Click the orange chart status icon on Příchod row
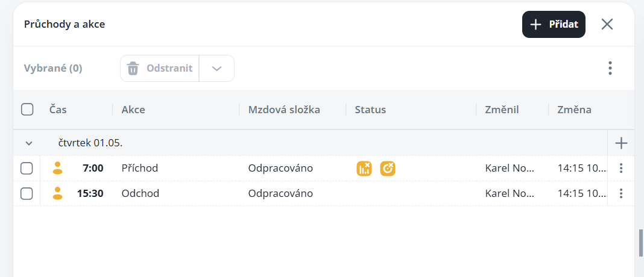The image size is (644, 277). pyautogui.click(x=364, y=169)
